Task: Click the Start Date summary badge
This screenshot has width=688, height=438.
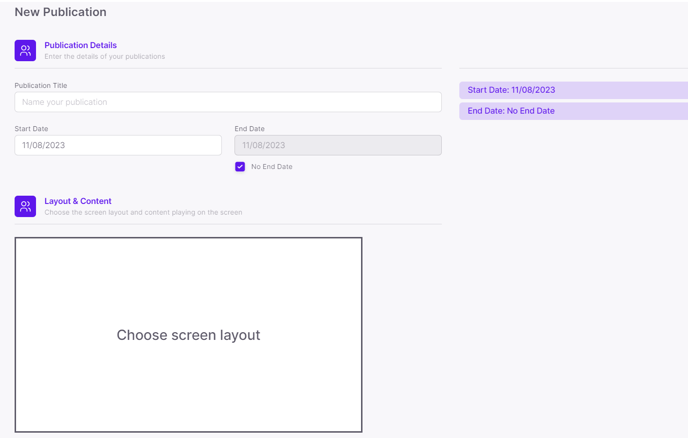Action: click(573, 90)
